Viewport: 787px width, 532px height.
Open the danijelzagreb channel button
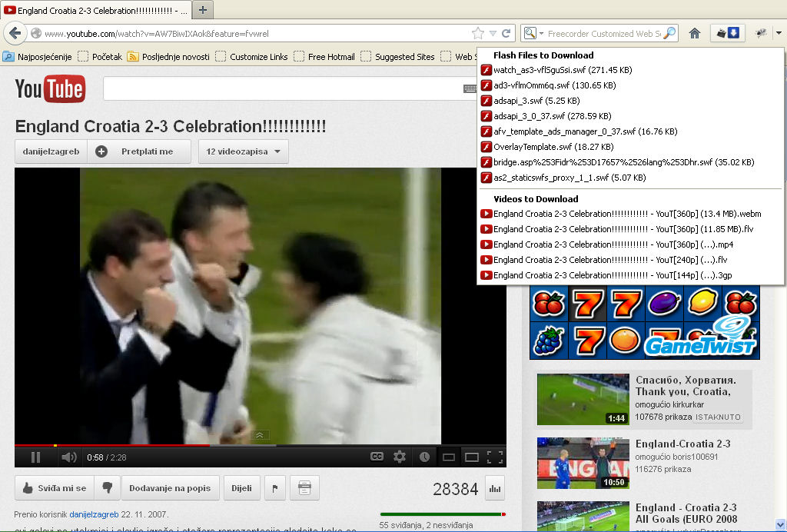(x=51, y=151)
